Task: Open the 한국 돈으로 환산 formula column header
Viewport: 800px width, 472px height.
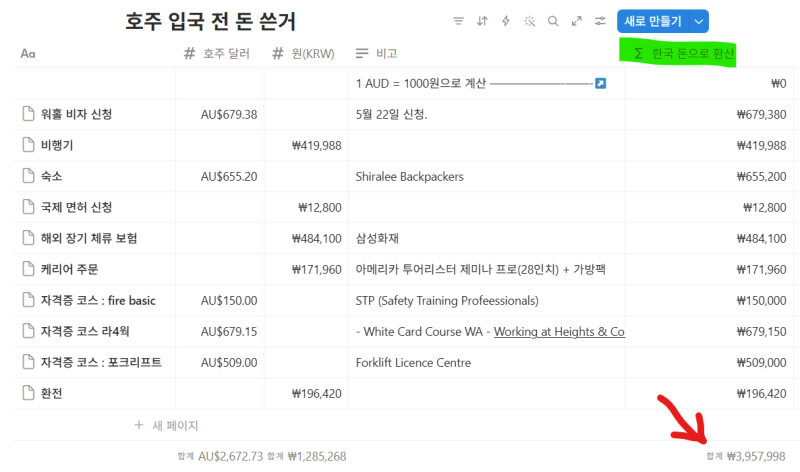Action: [x=684, y=54]
